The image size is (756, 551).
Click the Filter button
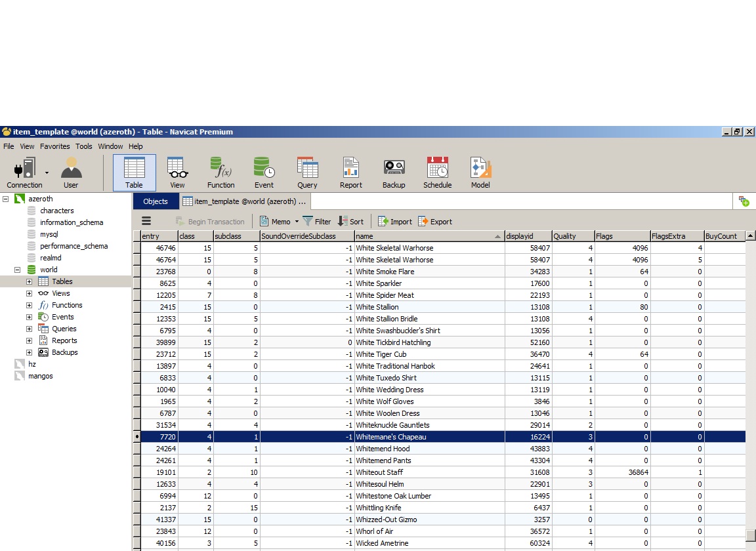[x=316, y=222]
